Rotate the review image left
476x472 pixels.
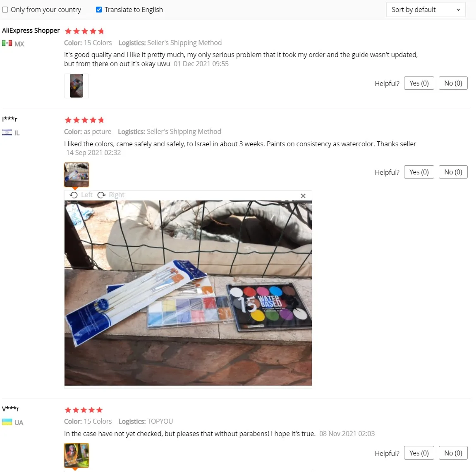81,195
